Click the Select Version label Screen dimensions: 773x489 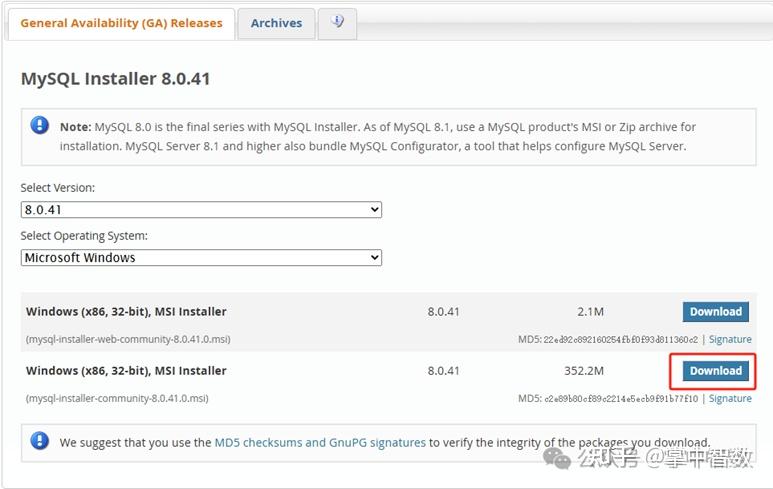[x=58, y=188]
